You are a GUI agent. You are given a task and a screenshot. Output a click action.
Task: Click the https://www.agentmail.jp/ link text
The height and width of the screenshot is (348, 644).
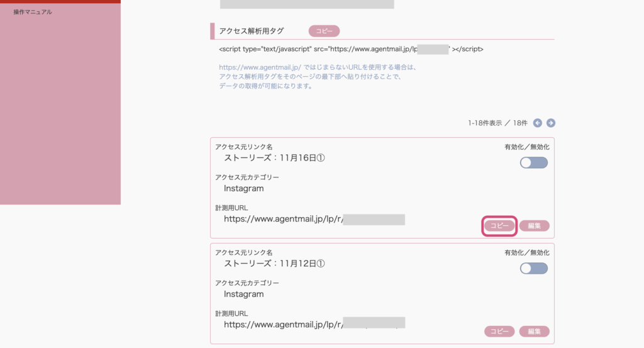(260, 67)
